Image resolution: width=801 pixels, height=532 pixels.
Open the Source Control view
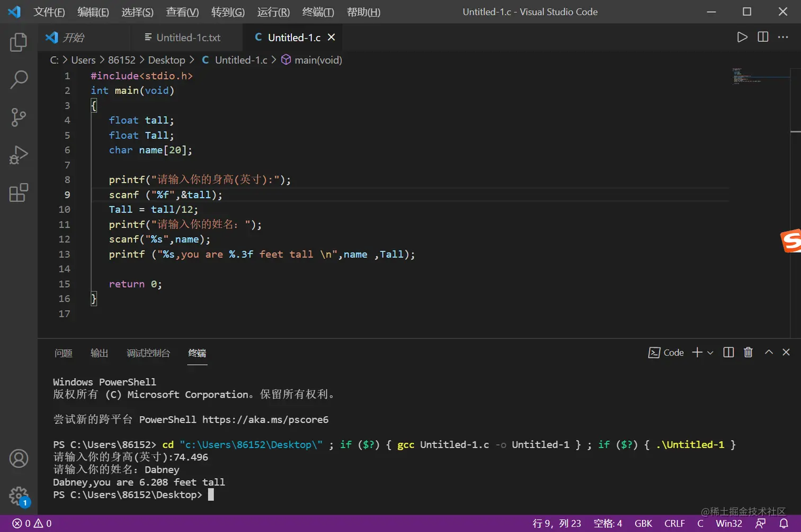[x=19, y=117]
